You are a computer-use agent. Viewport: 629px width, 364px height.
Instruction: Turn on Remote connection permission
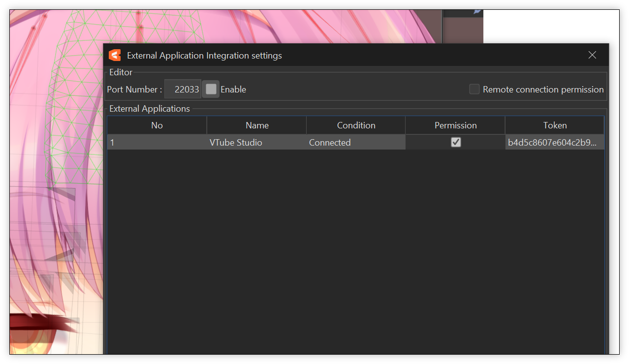click(474, 89)
